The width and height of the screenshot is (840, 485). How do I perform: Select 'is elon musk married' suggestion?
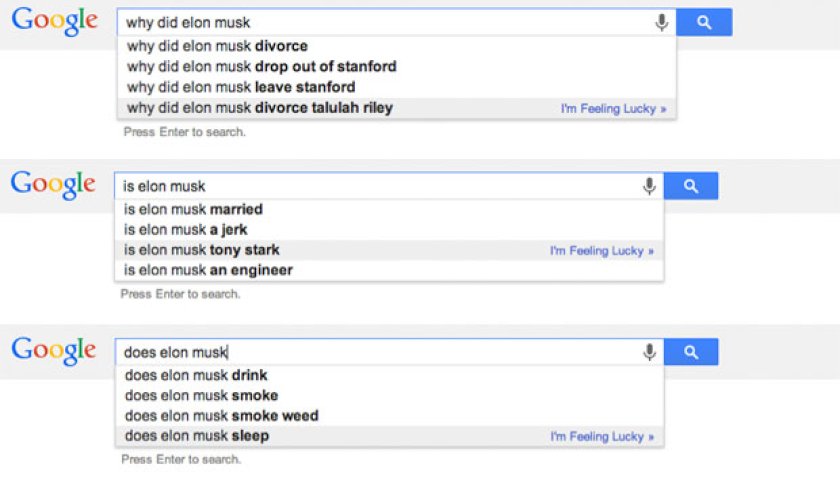click(x=193, y=209)
